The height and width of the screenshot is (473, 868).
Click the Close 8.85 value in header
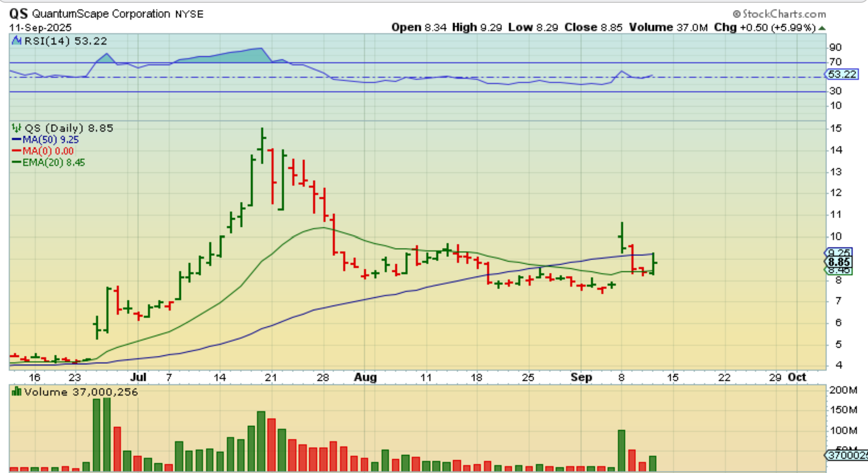point(594,28)
